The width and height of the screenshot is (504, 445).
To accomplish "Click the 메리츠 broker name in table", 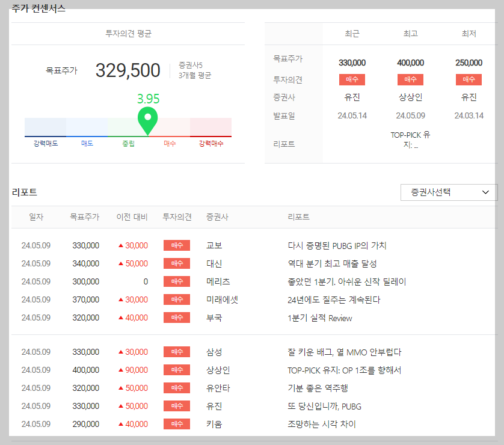I will point(218,281).
